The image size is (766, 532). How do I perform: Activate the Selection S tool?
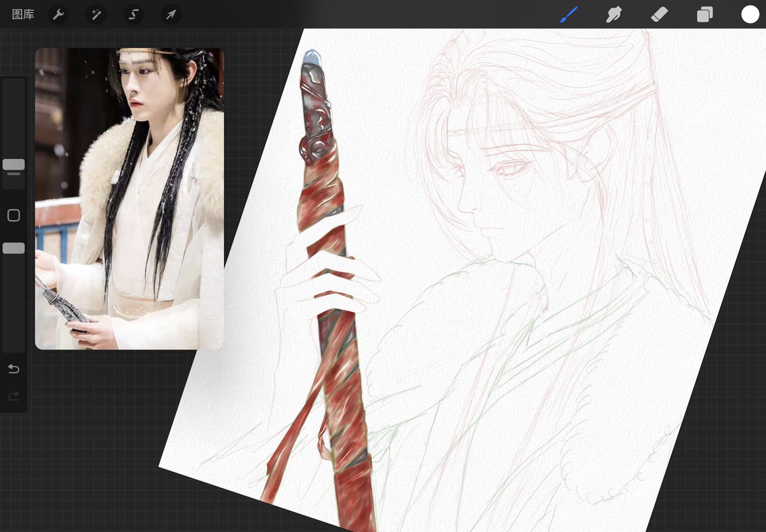coord(133,14)
